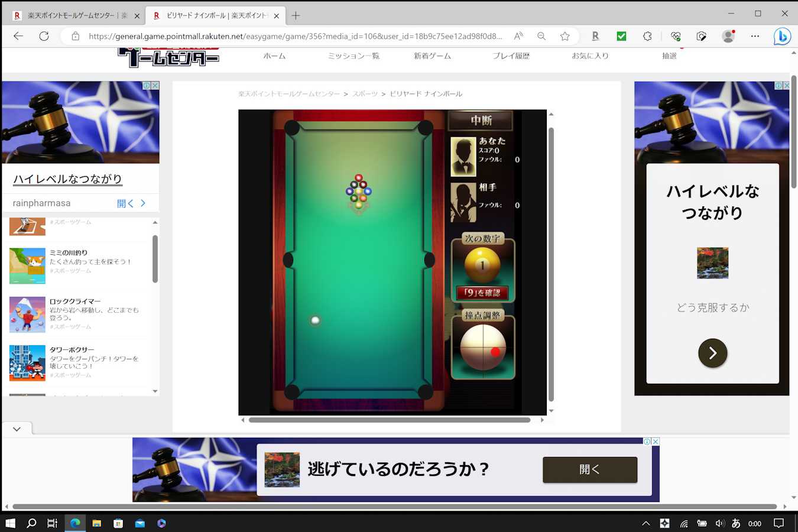Refresh the page with the reload icon

[44, 36]
